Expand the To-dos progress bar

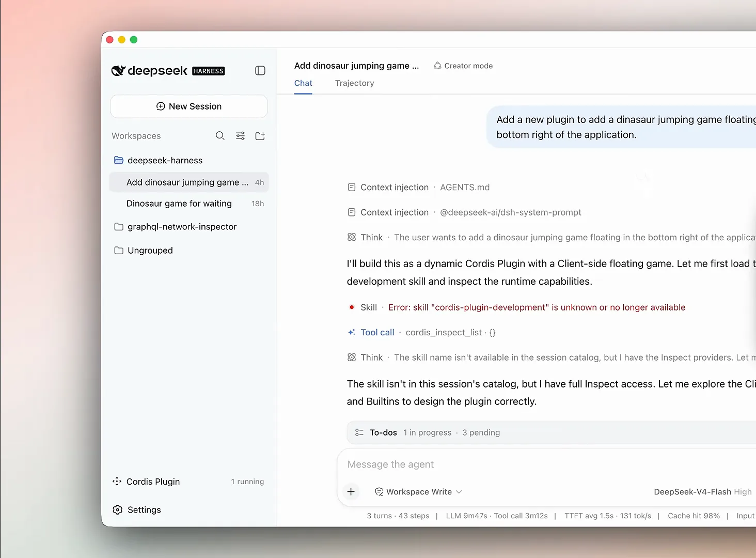(x=552, y=432)
